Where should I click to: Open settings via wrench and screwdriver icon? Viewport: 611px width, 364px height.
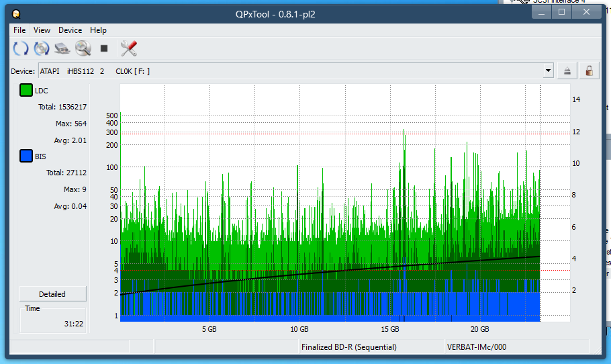(128, 48)
